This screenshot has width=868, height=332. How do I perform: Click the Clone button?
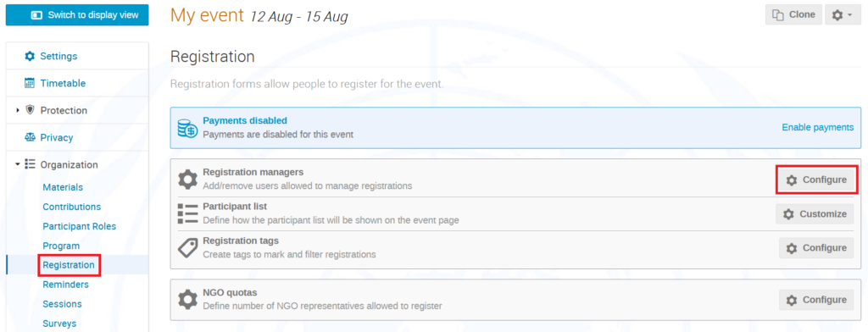(x=793, y=15)
